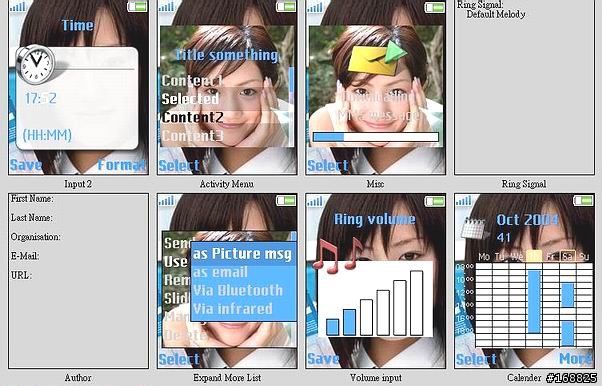Click battery icon in Activity Menu preview

[286, 7]
